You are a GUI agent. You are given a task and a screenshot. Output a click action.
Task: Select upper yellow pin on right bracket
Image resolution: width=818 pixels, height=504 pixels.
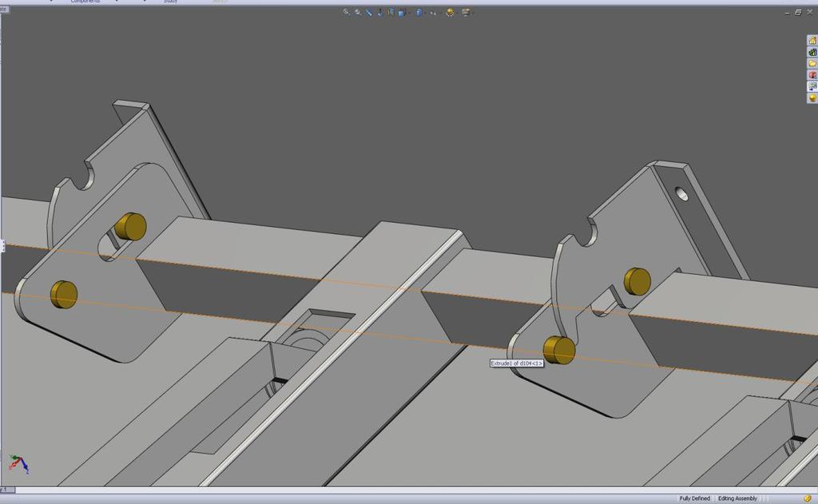pyautogui.click(x=637, y=281)
